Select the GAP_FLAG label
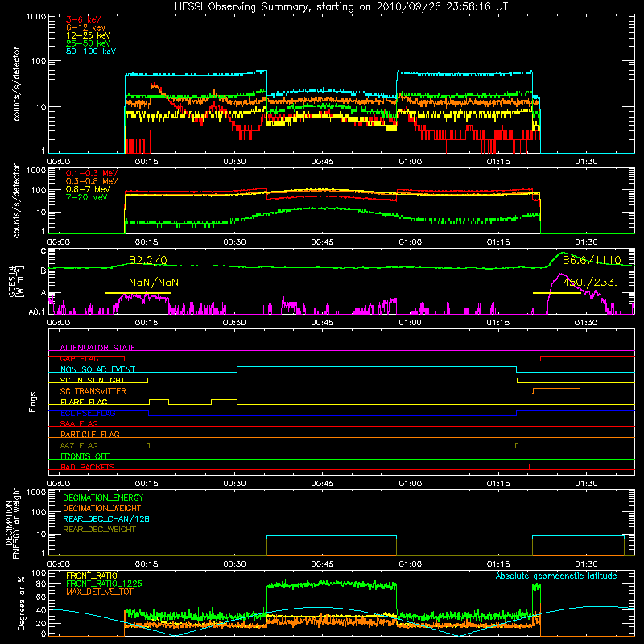Viewport: 644px width, 644px height. pos(79,358)
